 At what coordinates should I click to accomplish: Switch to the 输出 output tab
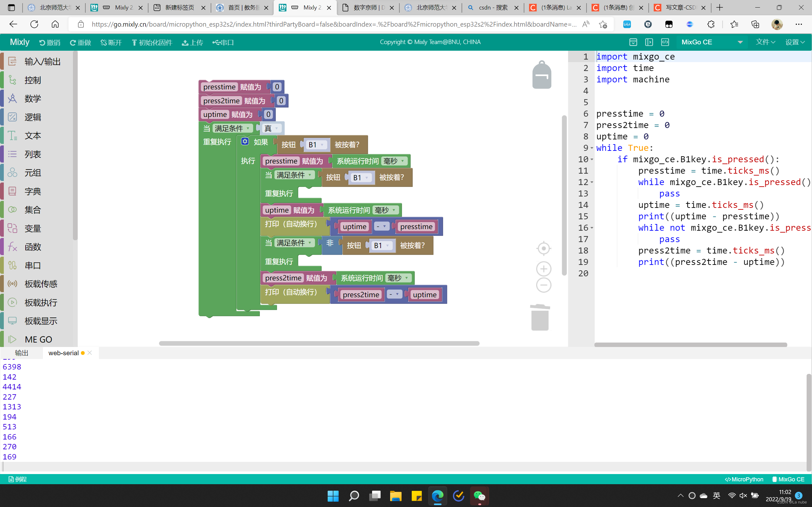(22, 353)
